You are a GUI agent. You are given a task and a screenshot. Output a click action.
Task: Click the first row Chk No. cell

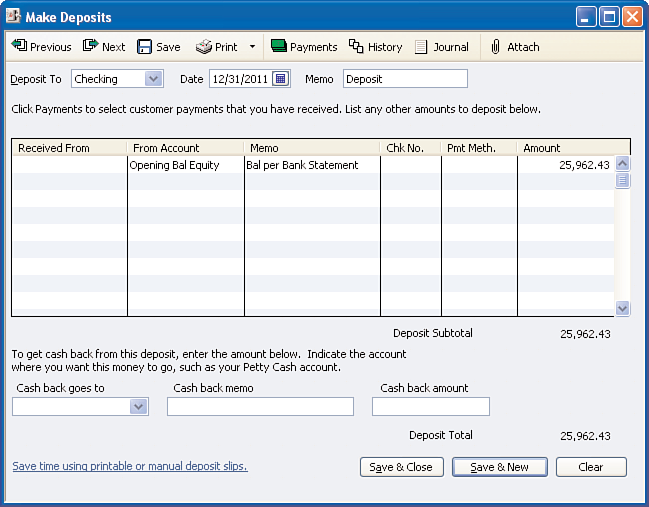tap(411, 165)
